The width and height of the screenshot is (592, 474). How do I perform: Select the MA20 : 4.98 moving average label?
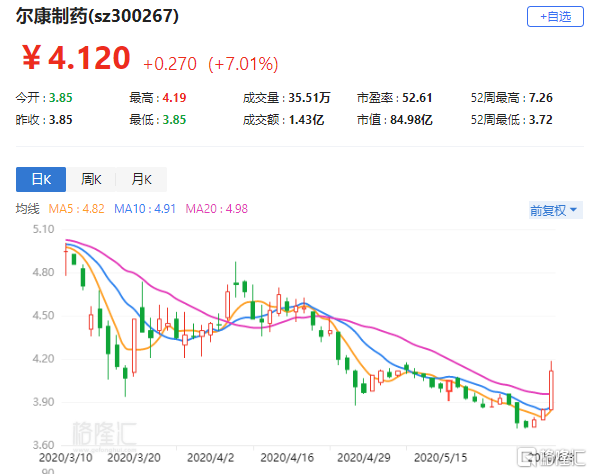[217, 209]
